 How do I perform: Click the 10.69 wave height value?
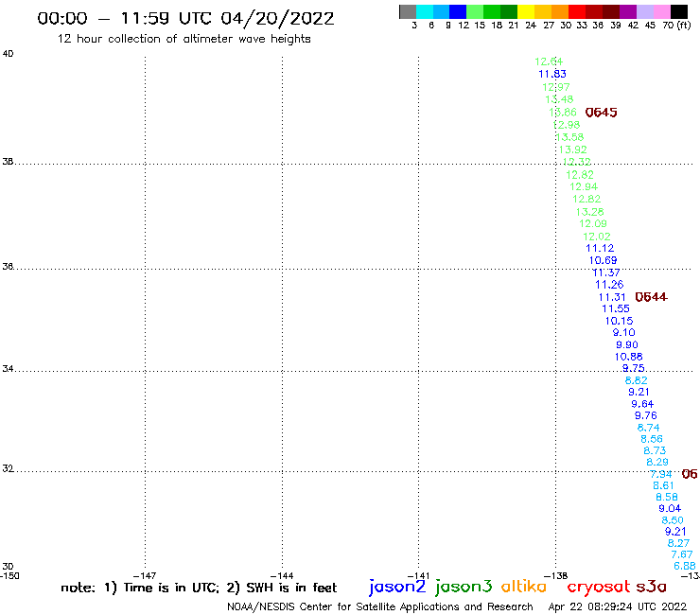click(x=603, y=260)
